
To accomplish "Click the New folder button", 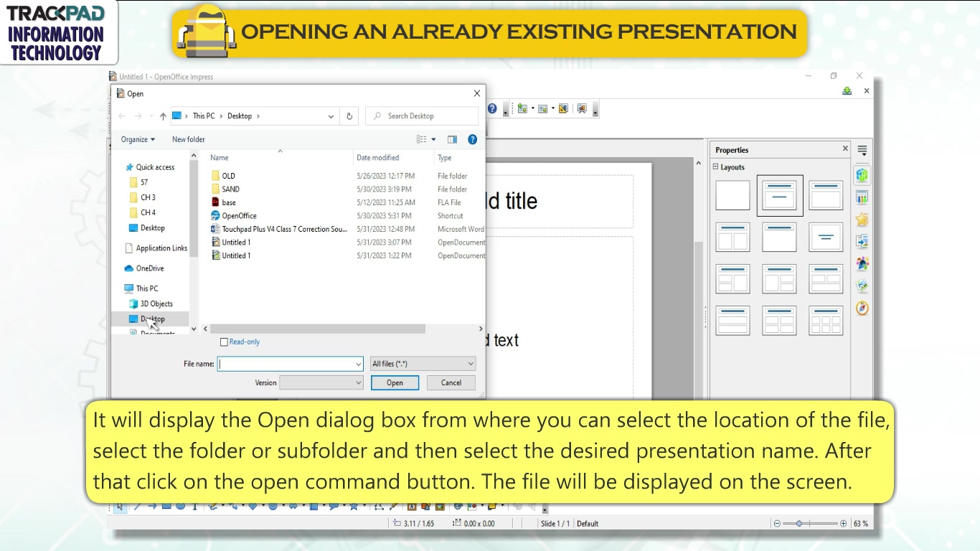I will click(x=189, y=139).
